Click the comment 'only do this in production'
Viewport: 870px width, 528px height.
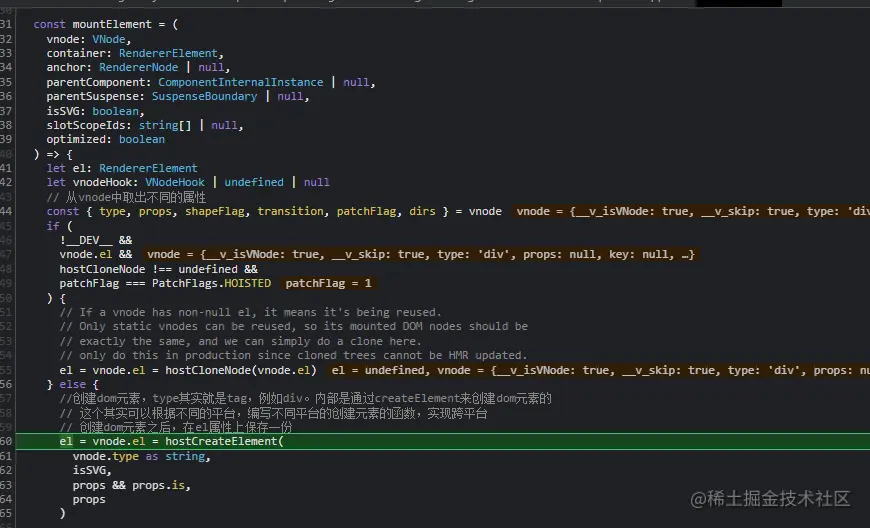[294, 355]
